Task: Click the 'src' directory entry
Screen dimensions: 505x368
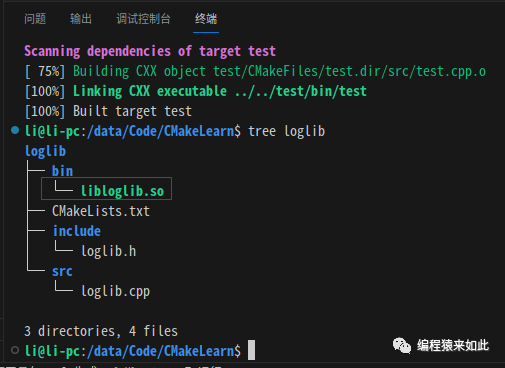Action: (62, 271)
